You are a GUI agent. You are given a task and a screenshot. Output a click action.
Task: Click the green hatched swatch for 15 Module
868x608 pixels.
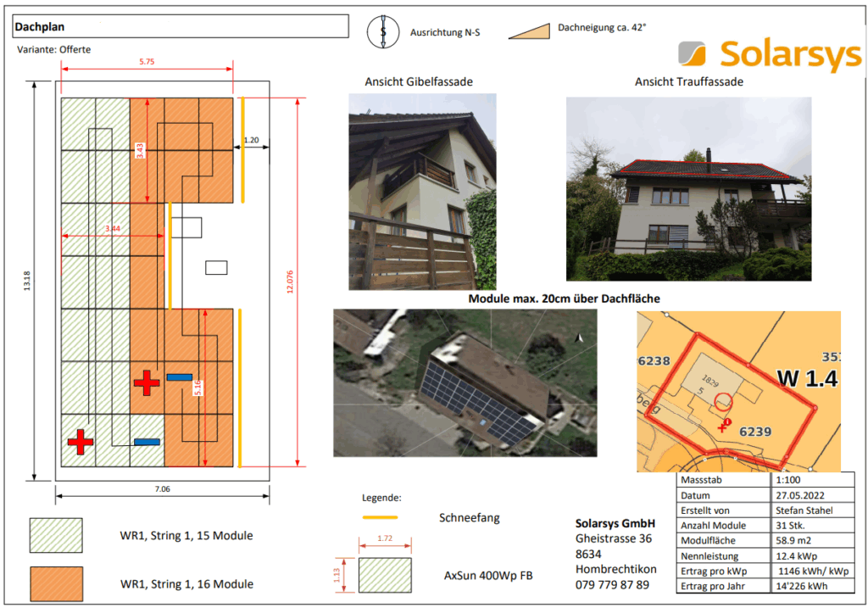point(56,535)
